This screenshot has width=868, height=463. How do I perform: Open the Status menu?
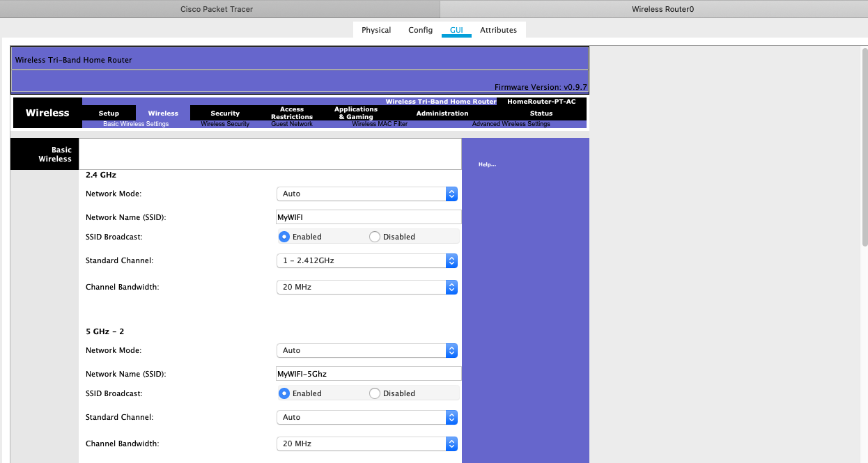click(541, 113)
